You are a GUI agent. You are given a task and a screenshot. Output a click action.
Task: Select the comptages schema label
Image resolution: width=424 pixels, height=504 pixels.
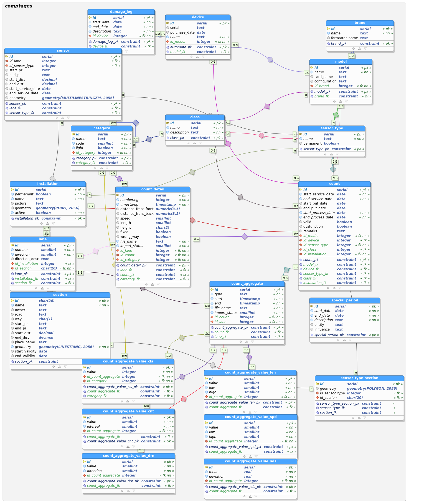[x=19, y=6]
